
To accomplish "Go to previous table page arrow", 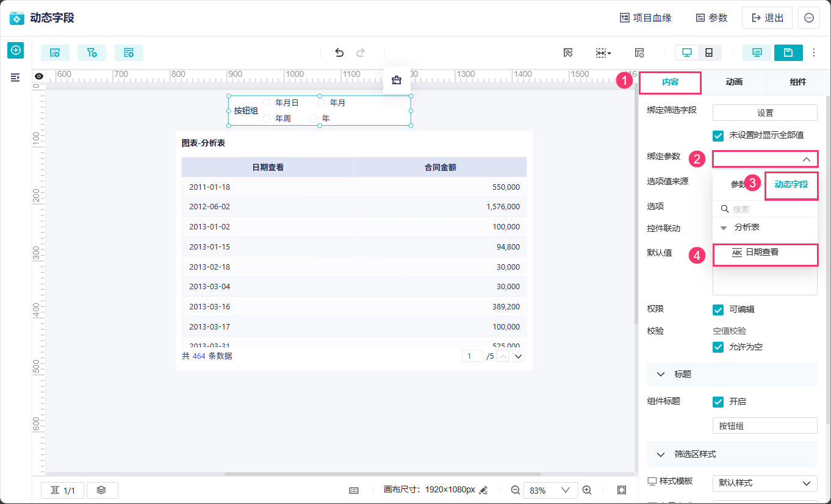I will (x=503, y=356).
